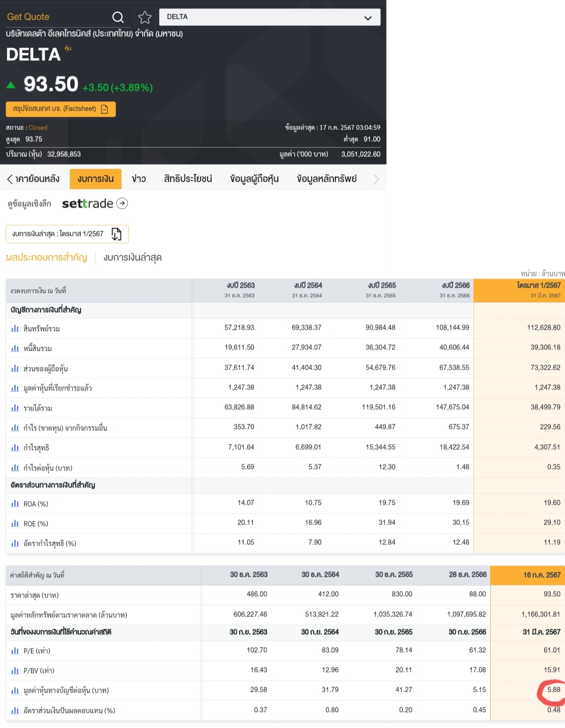565x728 pixels.
Task: Click the document icon on Factsheet button
Action: pos(105,109)
